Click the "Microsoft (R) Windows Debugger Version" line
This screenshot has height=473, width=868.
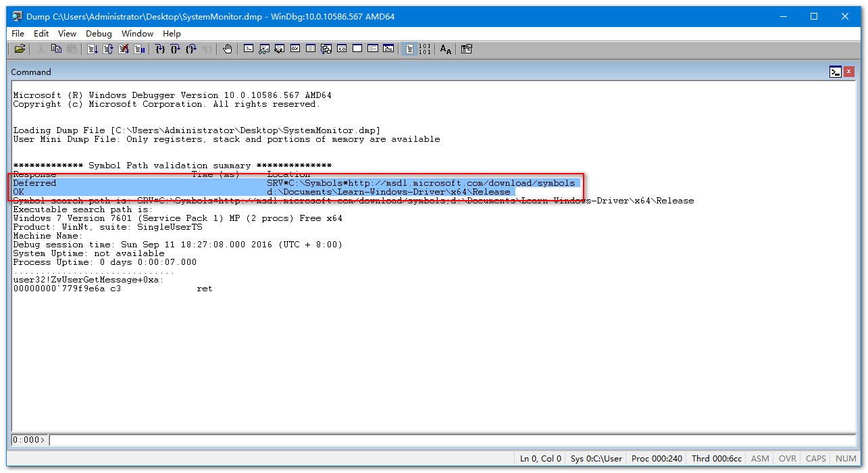pyautogui.click(x=172, y=95)
